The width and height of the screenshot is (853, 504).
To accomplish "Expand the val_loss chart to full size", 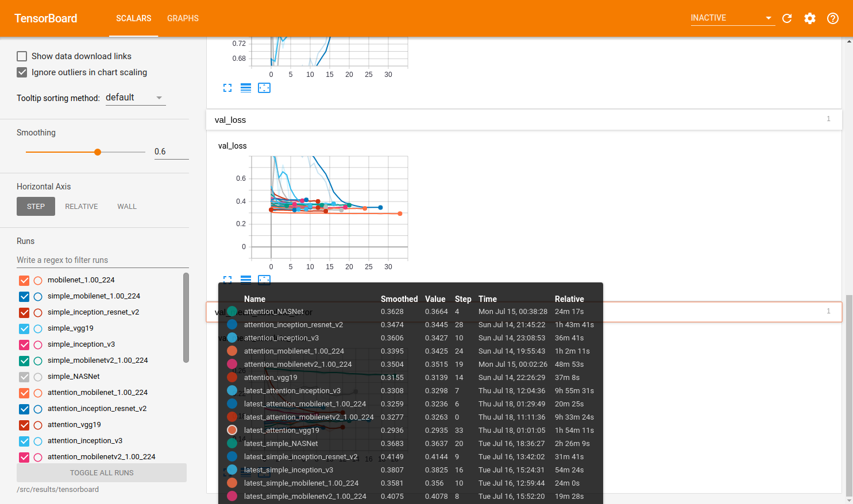I will [227, 280].
